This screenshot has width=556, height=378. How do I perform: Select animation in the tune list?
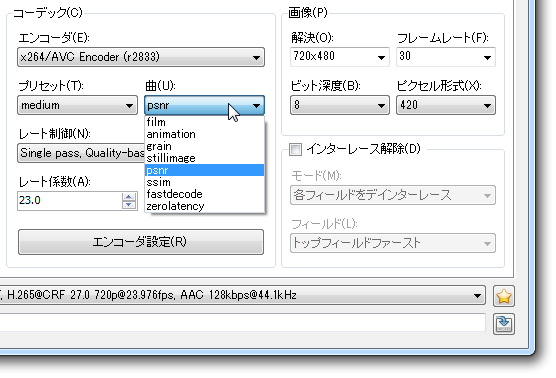pyautogui.click(x=205, y=134)
